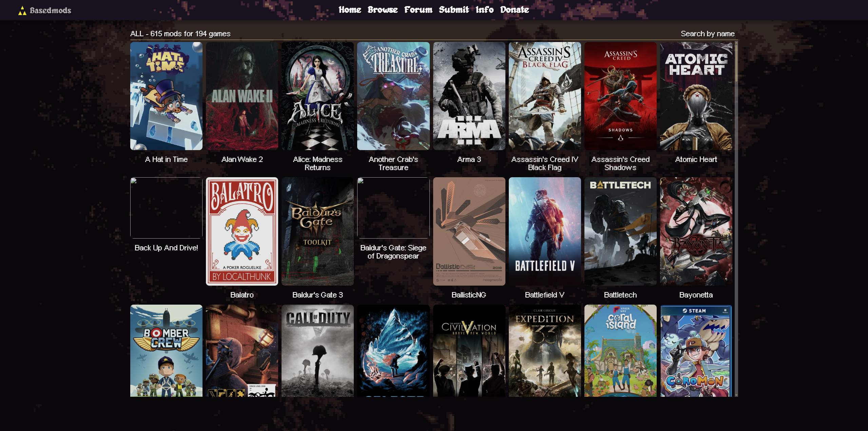Select the lantern-holding character game cover
868x431 pixels.
[x=242, y=351]
